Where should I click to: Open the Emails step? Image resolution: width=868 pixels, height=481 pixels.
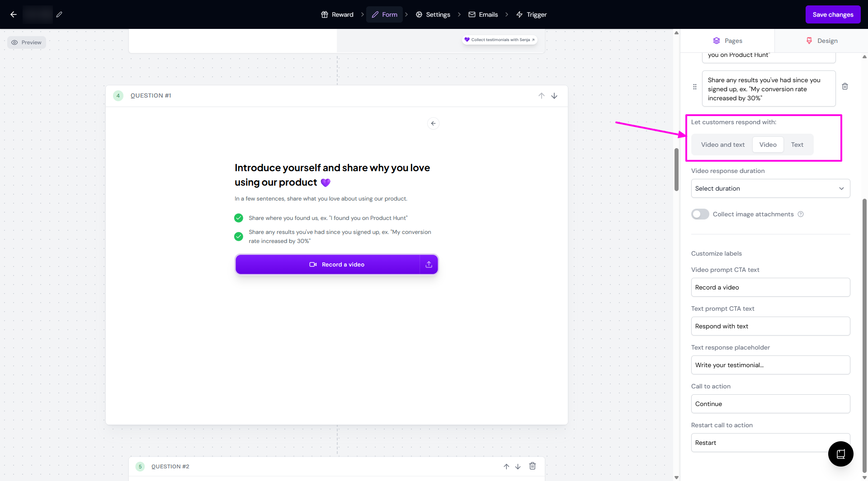(483, 14)
